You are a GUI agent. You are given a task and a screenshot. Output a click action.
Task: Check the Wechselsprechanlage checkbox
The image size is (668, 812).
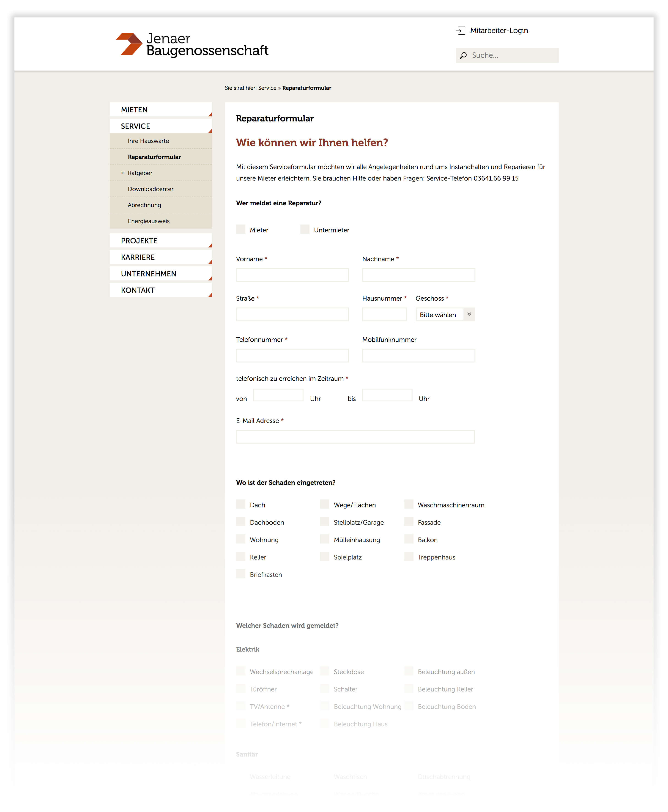pyautogui.click(x=241, y=671)
